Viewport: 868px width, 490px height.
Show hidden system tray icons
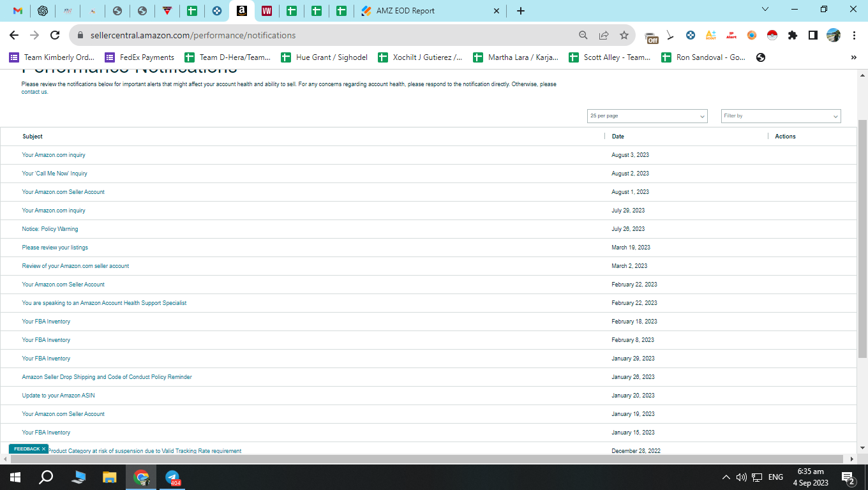tap(726, 477)
